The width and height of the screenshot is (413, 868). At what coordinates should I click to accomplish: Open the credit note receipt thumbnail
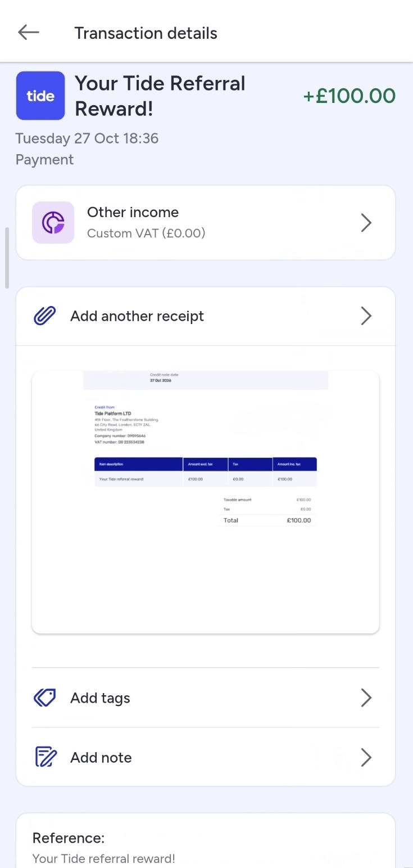(x=206, y=502)
